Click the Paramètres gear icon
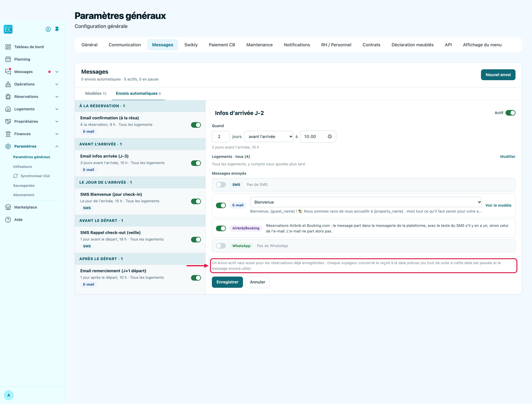The height and width of the screenshot is (404, 532). pyautogui.click(x=8, y=146)
